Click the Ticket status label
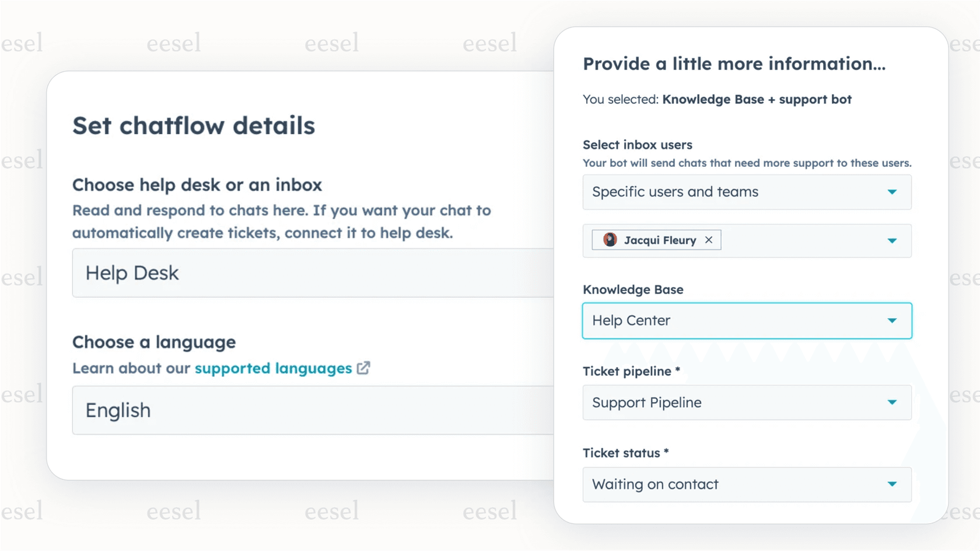980x551 pixels. click(624, 452)
